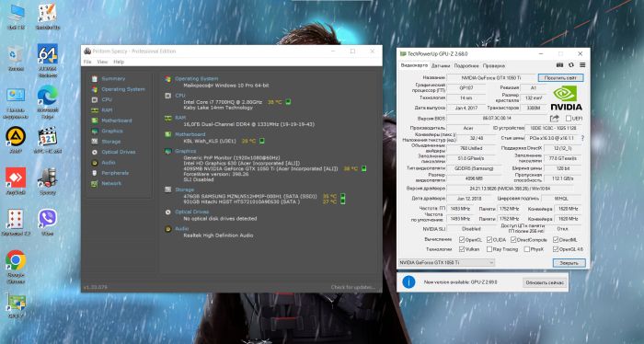This screenshot has height=344, width=644.
Task: Launch the AnyDesk desktop shortcut
Action: pos(16,181)
